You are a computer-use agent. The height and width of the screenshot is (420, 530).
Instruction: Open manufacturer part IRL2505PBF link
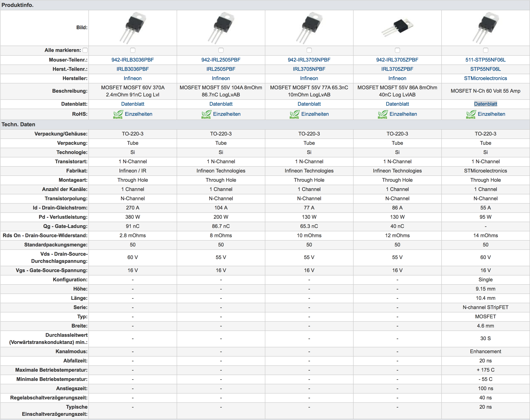point(221,69)
